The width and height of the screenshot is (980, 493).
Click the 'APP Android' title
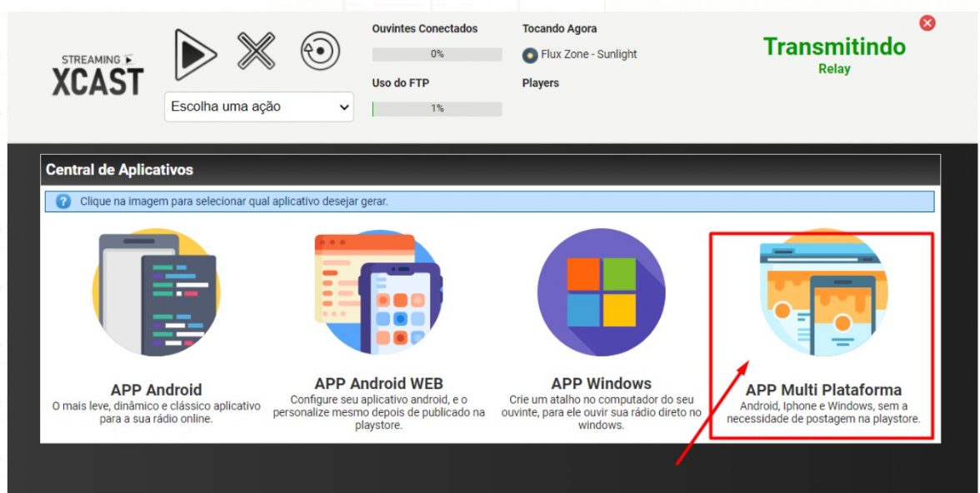click(x=157, y=390)
